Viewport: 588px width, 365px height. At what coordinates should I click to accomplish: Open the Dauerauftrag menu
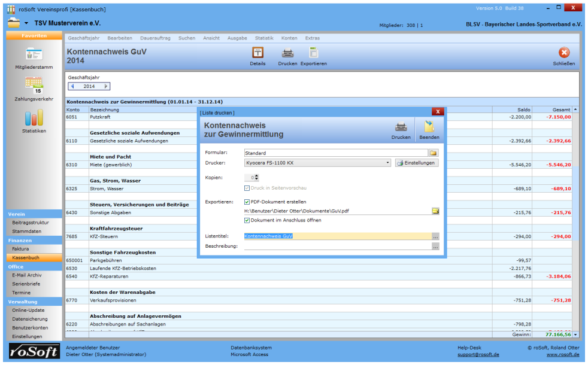[x=156, y=38]
